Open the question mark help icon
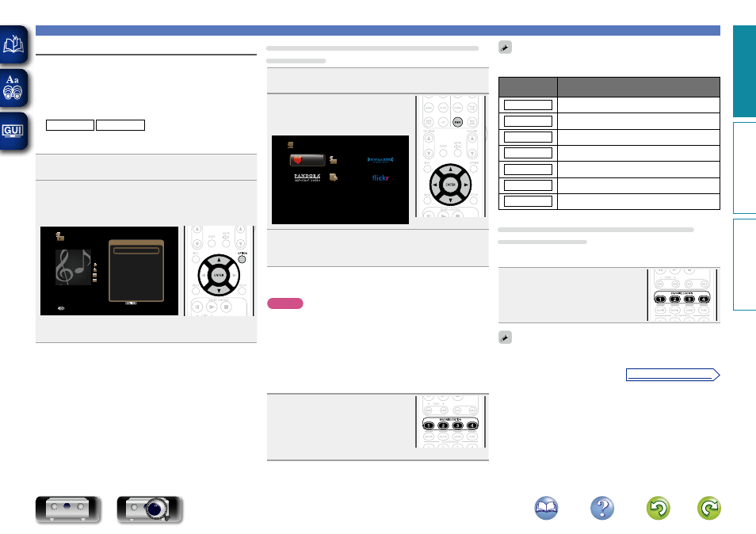Viewport: 756px width, 534px height. 602,508
